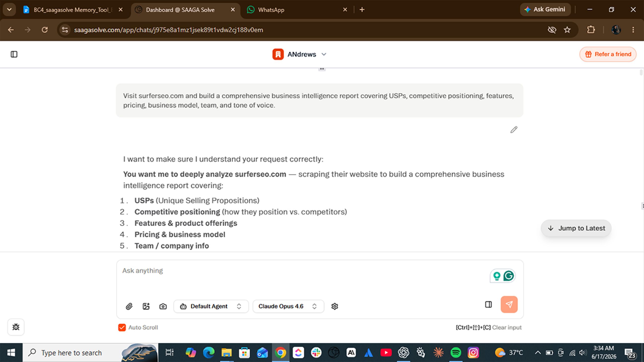Click 'Pricing & business model' list item
The image size is (644, 362).
(x=180, y=234)
